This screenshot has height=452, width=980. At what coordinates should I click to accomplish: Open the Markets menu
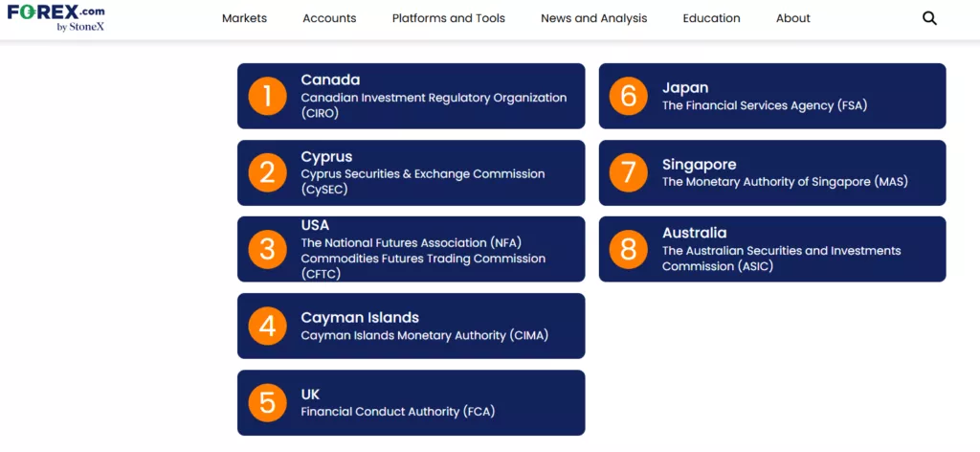click(244, 18)
